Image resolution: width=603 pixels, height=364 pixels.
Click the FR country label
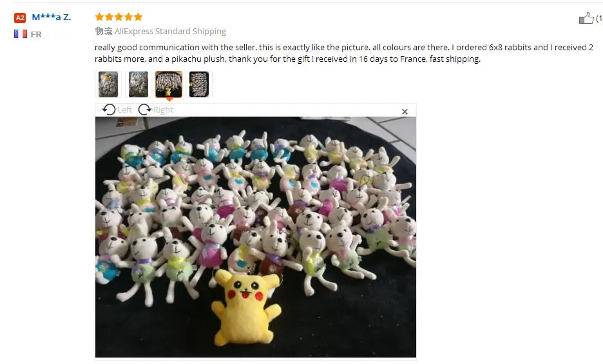[36, 34]
